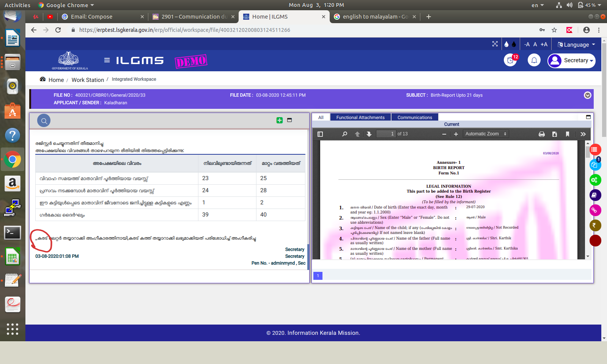This screenshot has height=364, width=607.
Task: Expand the file details header chevron
Action: pyautogui.click(x=587, y=95)
